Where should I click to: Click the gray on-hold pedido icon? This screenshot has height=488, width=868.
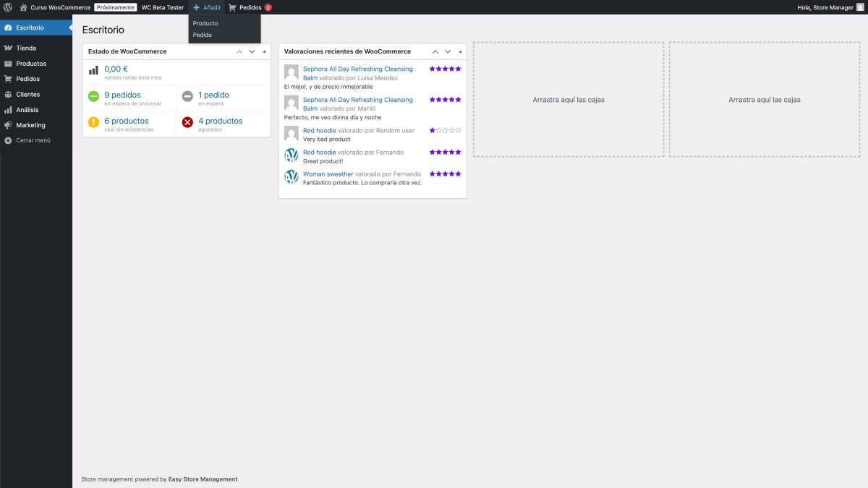[x=187, y=95]
